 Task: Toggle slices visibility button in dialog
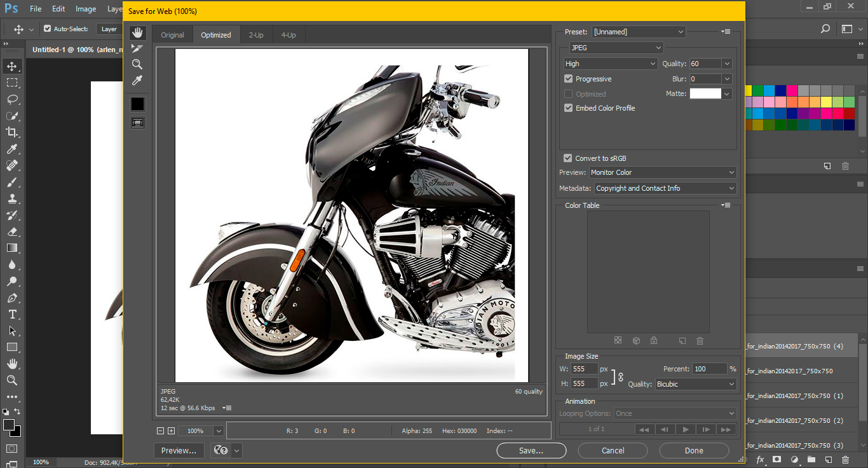pyautogui.click(x=137, y=122)
